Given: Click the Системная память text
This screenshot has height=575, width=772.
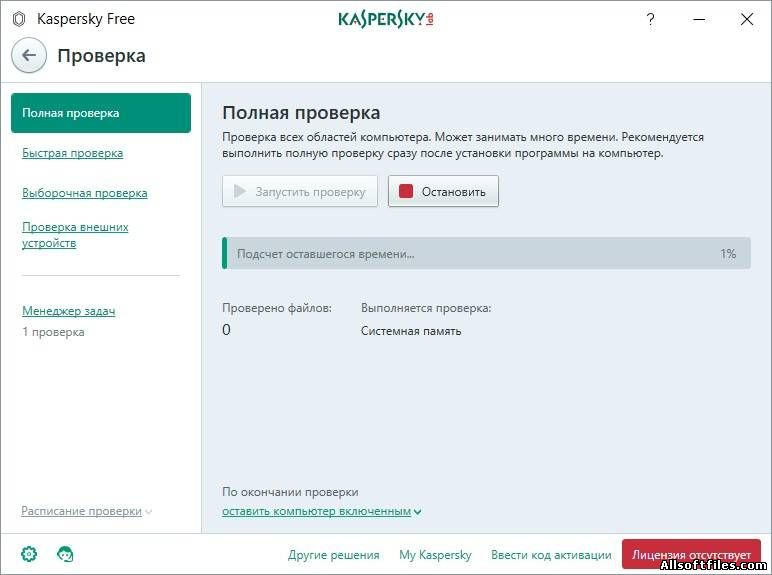Looking at the screenshot, I should coord(411,331).
